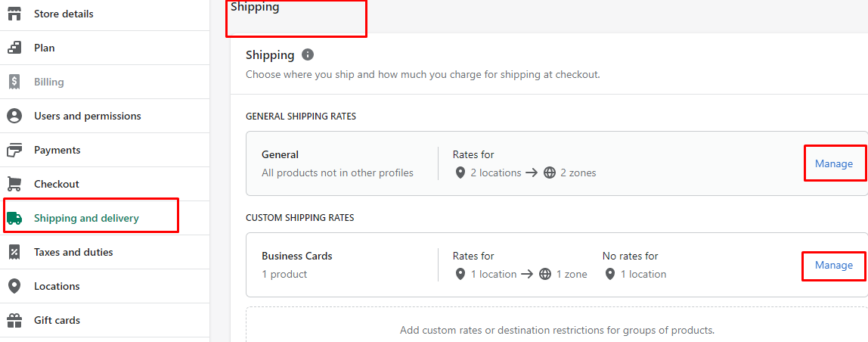Click the Billing dollar receipt icon

[x=14, y=82]
